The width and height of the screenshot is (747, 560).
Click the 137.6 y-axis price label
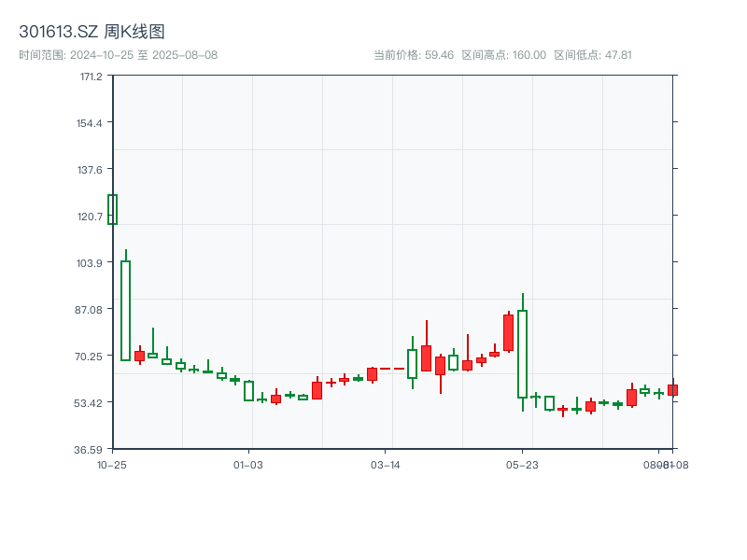tap(91, 170)
